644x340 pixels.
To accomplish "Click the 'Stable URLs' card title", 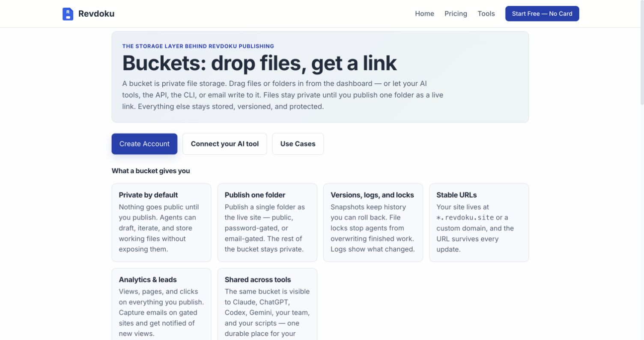I will pos(456,195).
